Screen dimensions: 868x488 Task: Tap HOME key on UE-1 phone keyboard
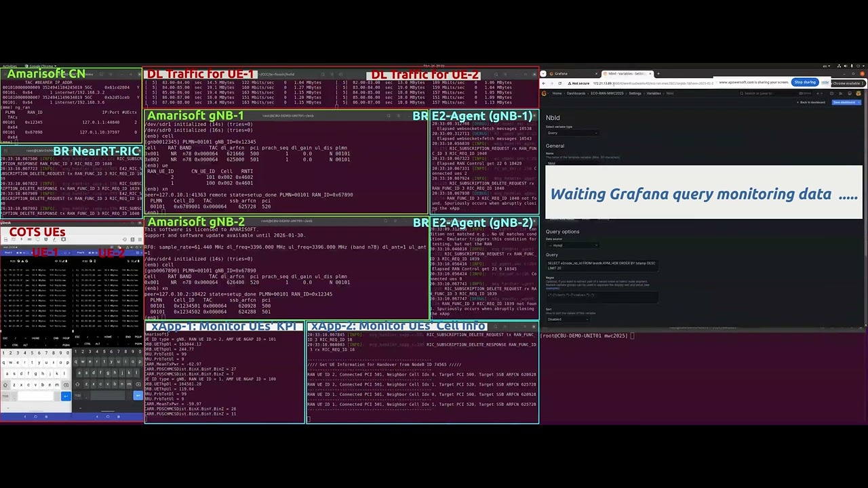35,338
